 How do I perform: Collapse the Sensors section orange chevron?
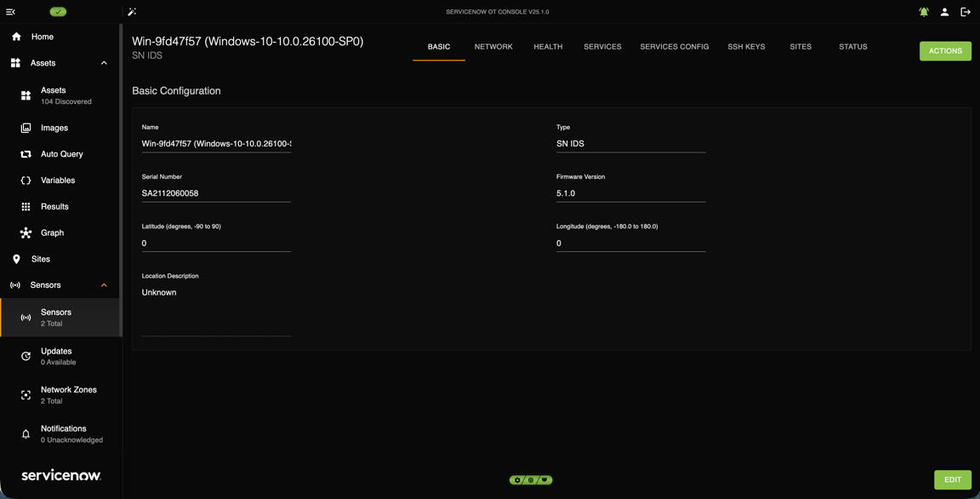tap(104, 285)
